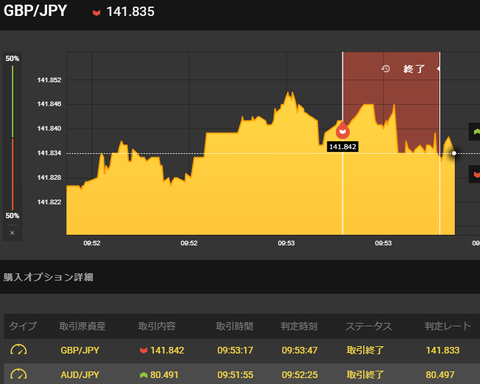480x384 pixels.
Task: Click the red down arrow before 141.842 in table
Action: pyautogui.click(x=144, y=350)
